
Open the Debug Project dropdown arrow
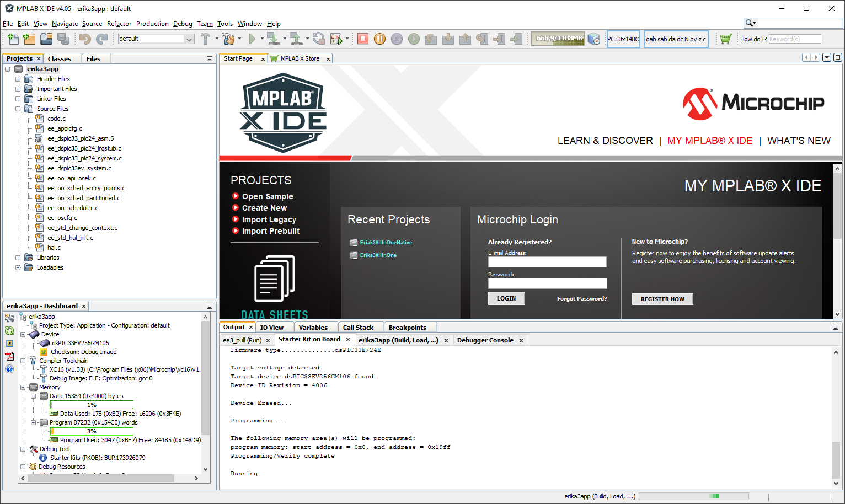[347, 39]
